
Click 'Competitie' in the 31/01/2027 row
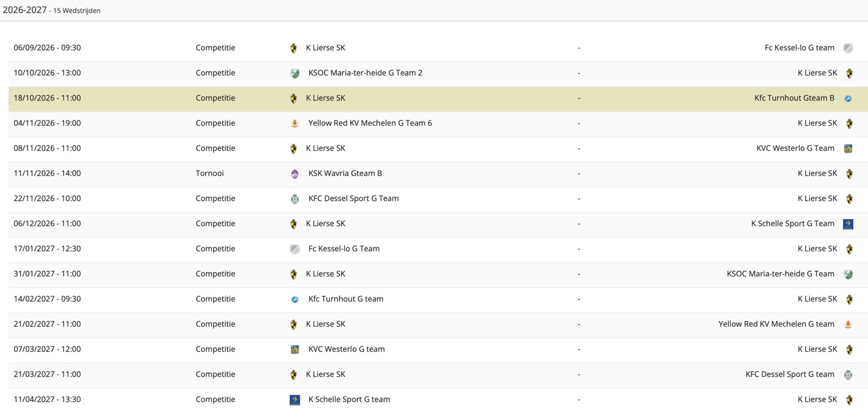(x=215, y=274)
